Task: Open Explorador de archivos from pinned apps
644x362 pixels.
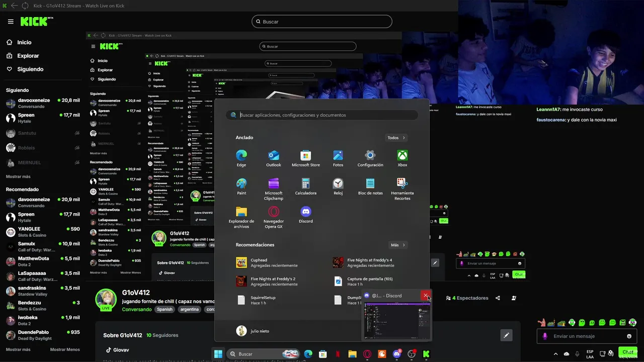Action: 242,217
